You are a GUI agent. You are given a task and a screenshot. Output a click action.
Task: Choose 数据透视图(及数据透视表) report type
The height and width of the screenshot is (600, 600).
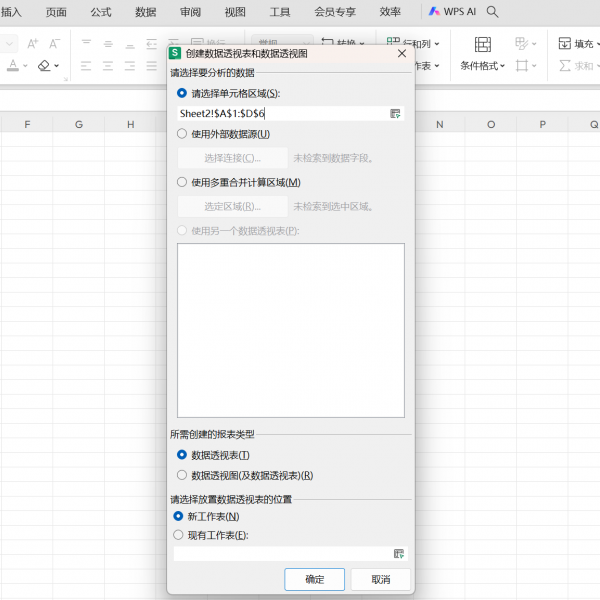[x=182, y=475]
